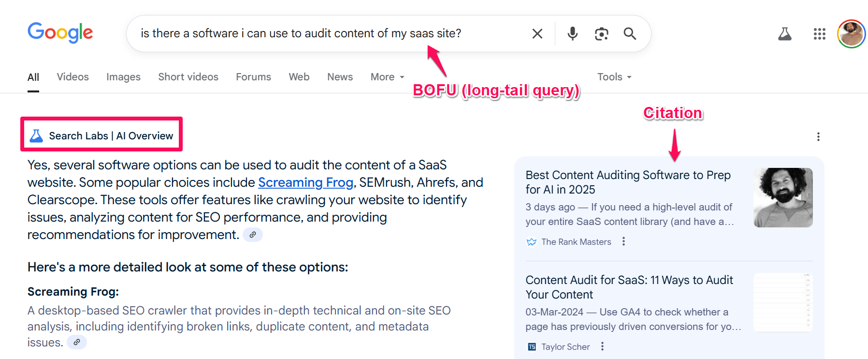
Task: Open options menu beside The Rank Masters
Action: coord(624,241)
